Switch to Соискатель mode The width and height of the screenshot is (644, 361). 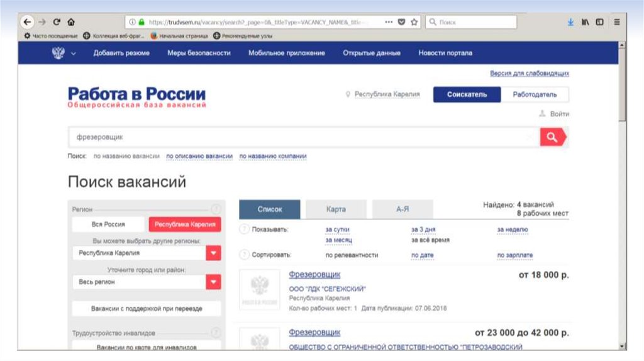(467, 94)
